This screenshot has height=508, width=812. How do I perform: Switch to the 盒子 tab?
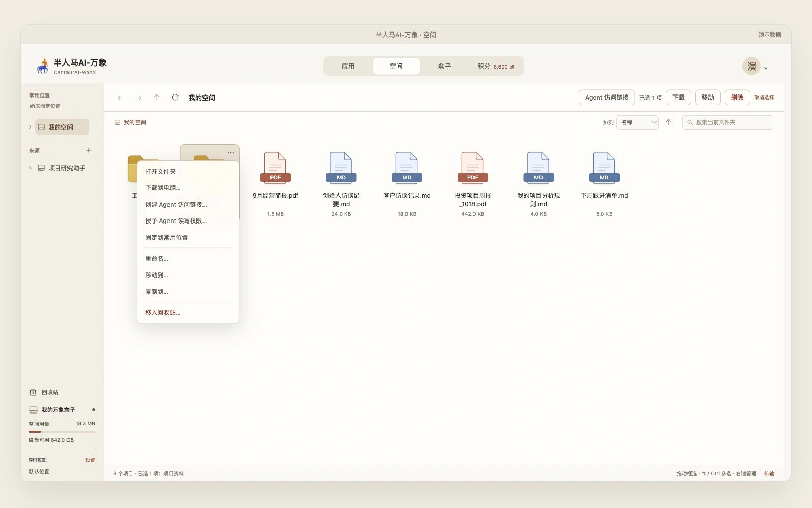tap(444, 67)
